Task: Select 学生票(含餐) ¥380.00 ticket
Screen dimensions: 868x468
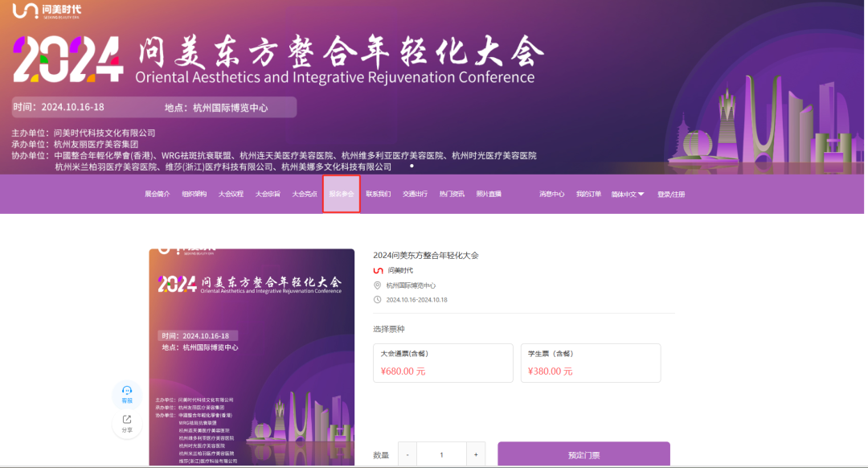Action: pyautogui.click(x=591, y=363)
